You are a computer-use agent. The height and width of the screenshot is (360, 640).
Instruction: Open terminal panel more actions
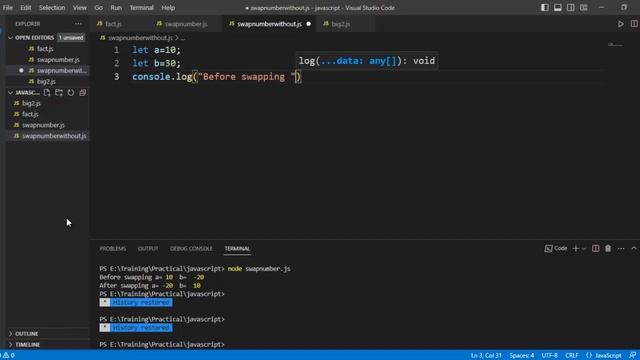621,248
